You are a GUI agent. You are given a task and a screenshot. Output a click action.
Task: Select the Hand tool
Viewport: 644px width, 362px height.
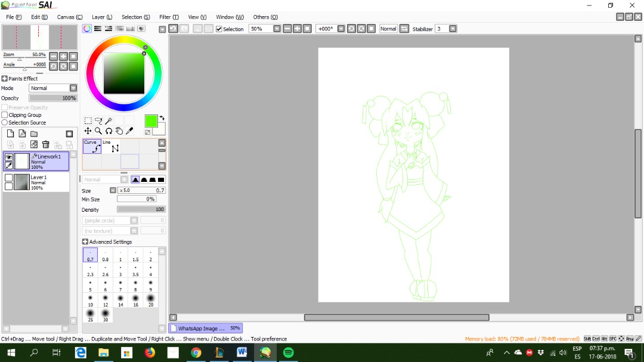pyautogui.click(x=119, y=131)
